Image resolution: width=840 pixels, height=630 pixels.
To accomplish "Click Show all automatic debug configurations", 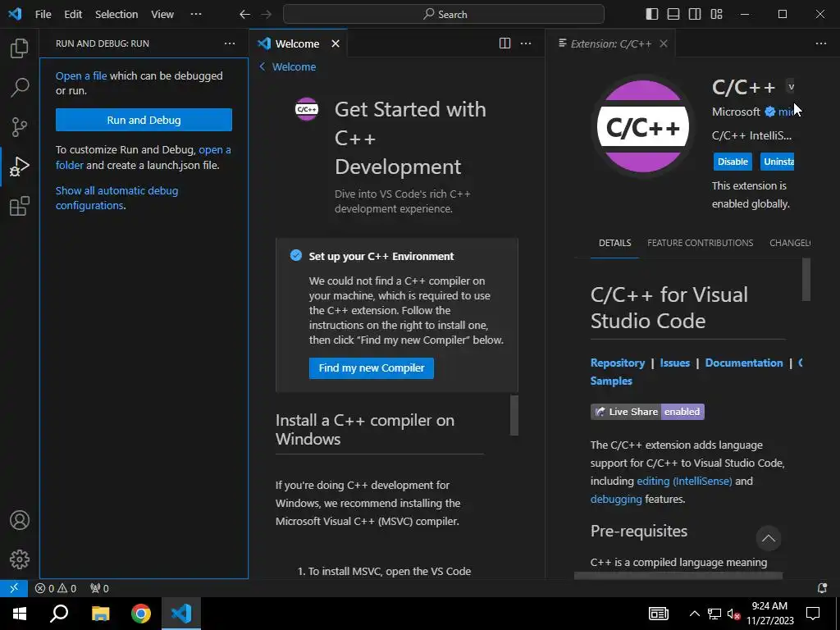I will (x=116, y=199).
